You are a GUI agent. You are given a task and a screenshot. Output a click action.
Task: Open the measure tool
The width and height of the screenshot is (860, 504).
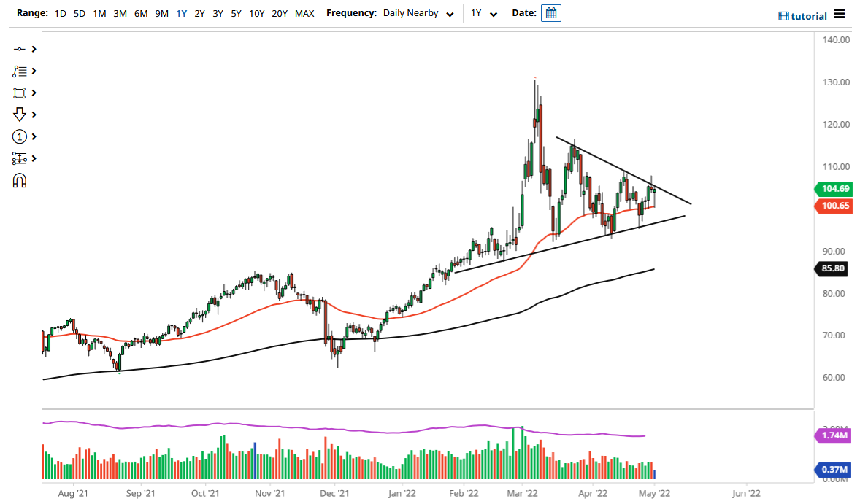tap(20, 158)
